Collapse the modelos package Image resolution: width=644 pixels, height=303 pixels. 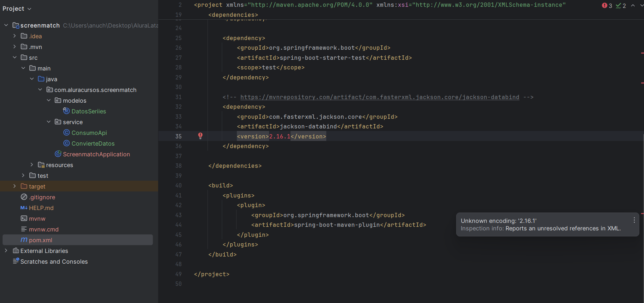[49, 100]
